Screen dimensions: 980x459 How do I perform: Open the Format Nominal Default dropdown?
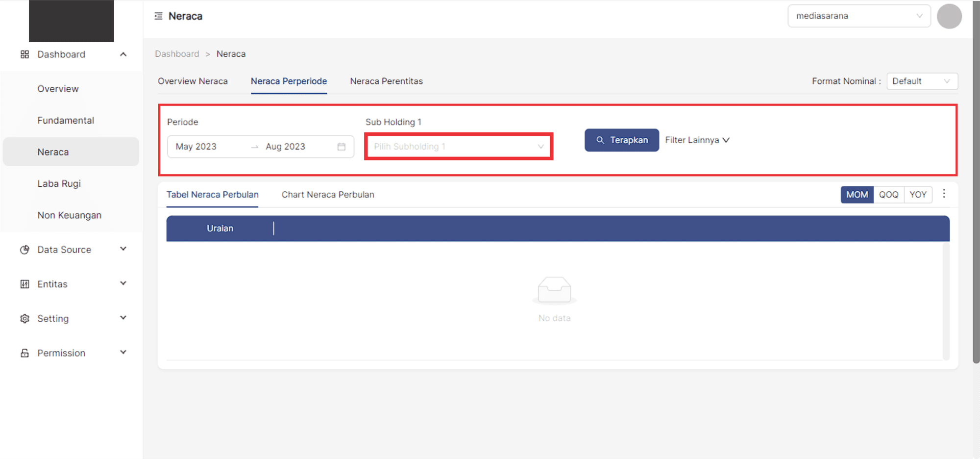(922, 81)
